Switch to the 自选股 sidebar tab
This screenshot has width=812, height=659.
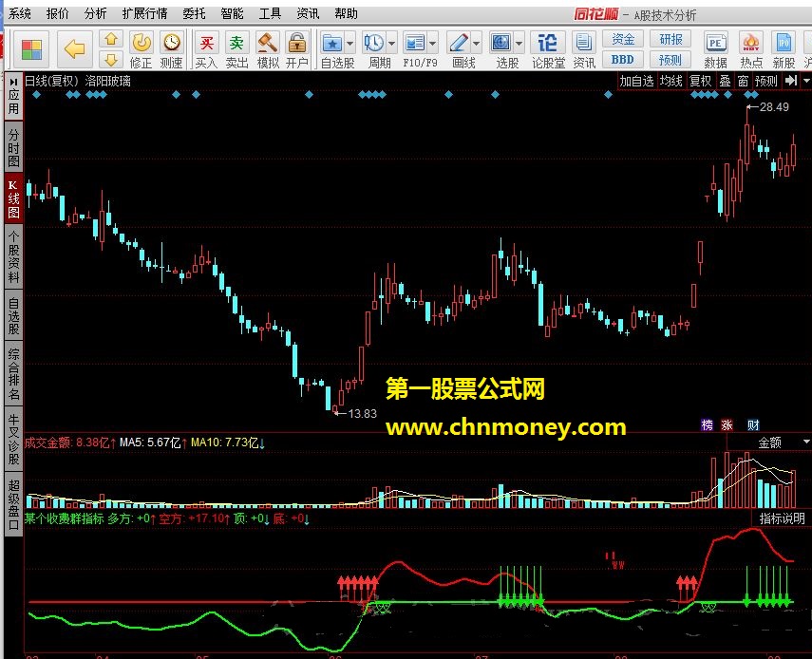point(13,315)
